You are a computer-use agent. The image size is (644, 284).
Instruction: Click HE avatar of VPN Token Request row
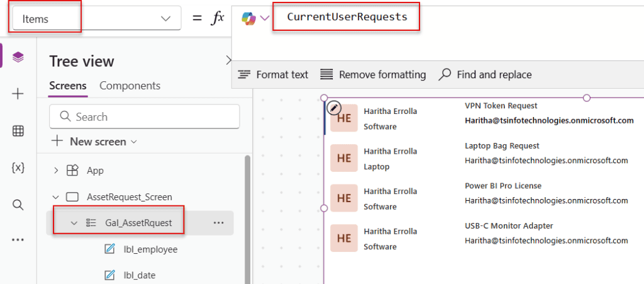point(344,118)
